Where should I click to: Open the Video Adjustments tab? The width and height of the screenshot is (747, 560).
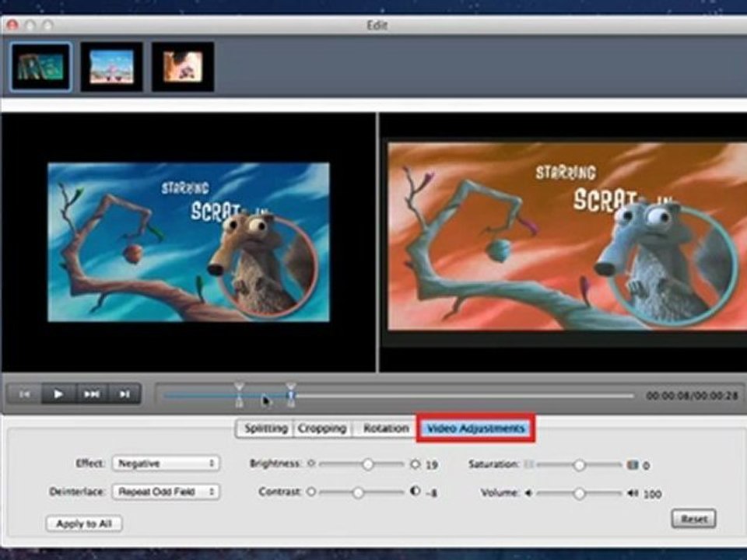pyautogui.click(x=475, y=428)
